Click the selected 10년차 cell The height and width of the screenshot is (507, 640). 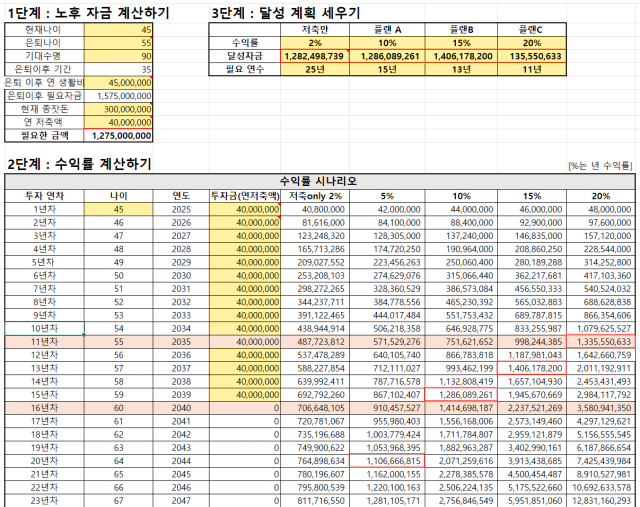[44, 328]
